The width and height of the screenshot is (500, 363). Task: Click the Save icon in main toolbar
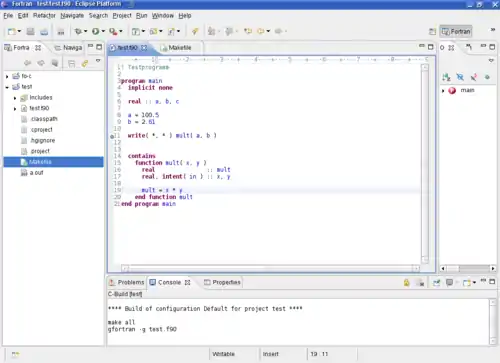(x=30, y=31)
